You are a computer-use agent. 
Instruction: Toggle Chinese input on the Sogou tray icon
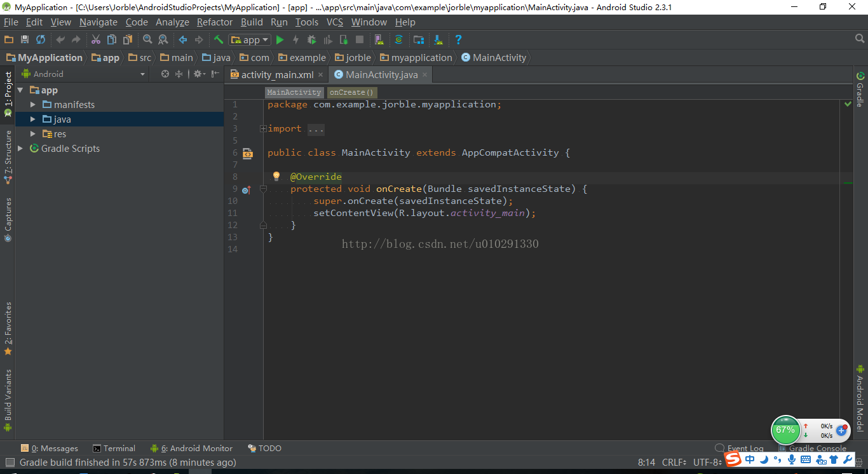tap(750, 459)
